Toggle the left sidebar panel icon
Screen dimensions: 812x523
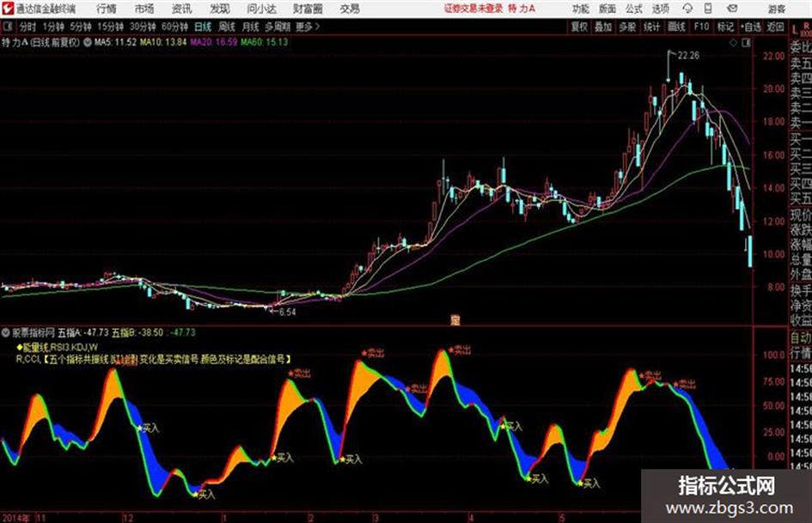(x=7, y=27)
